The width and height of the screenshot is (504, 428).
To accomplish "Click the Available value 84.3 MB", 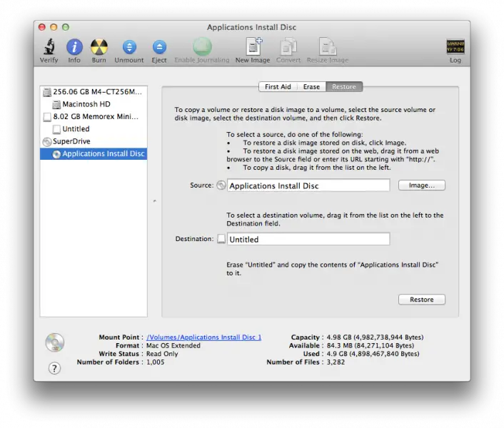I will [371, 345].
